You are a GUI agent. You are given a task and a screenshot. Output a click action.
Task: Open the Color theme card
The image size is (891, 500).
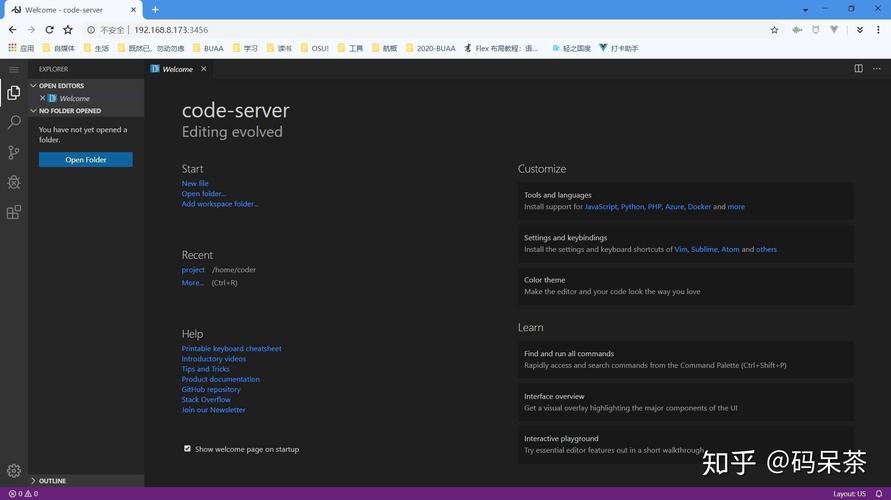[x=685, y=286]
